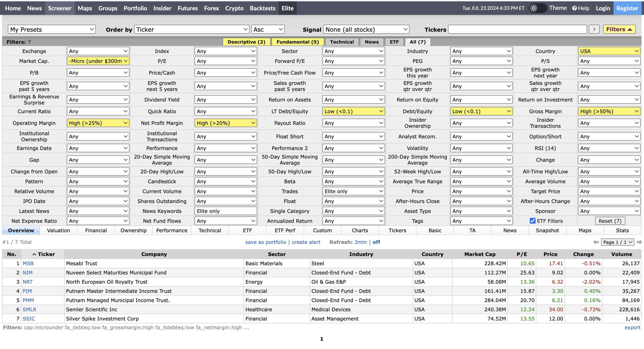Screen dimensions: 644x349
Task: Open the Crypto menu item
Action: tap(234, 8)
